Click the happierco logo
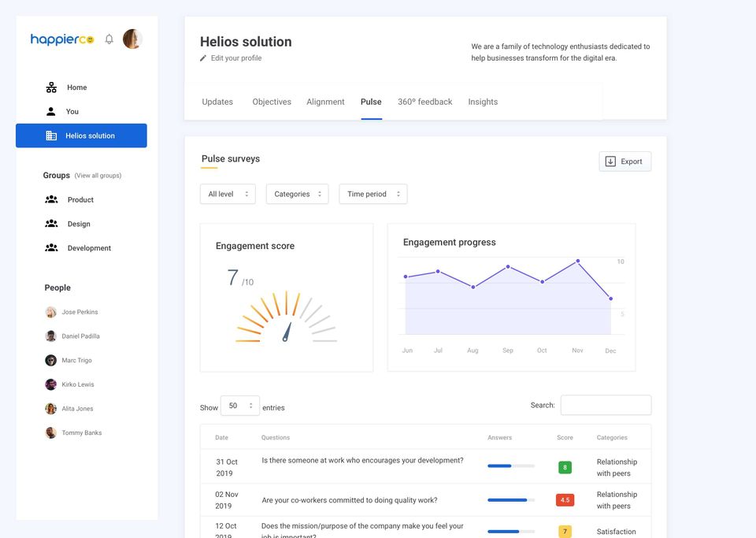 (62, 39)
